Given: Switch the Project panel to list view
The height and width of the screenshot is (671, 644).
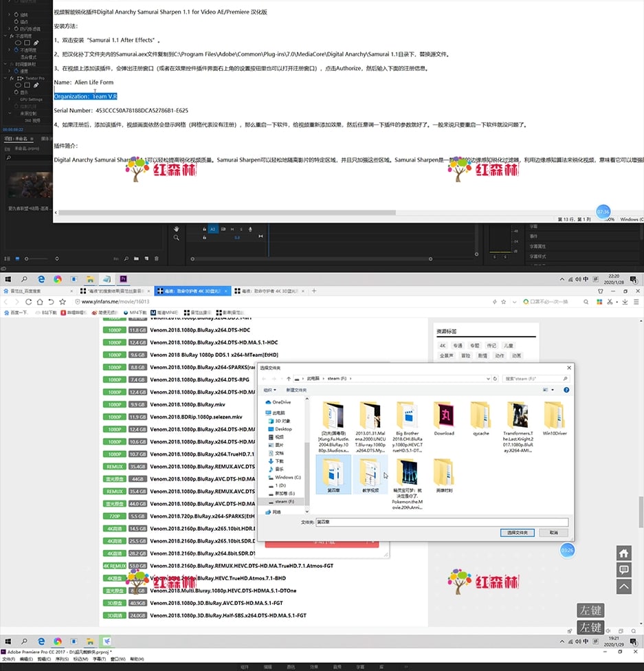Looking at the screenshot, I should click(x=7, y=258).
